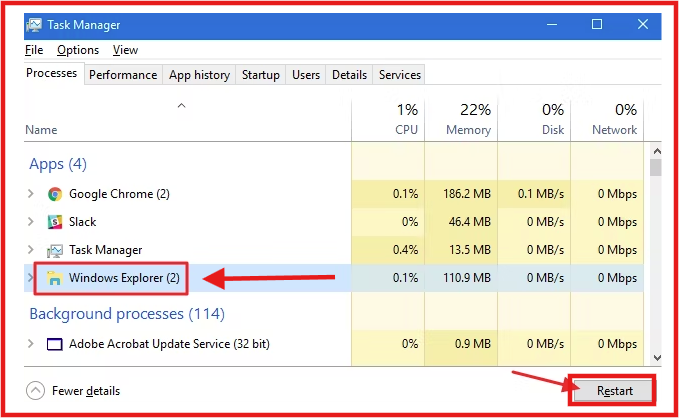
Task: Click the vertical scrollbar thumb
Action: pyautogui.click(x=656, y=167)
